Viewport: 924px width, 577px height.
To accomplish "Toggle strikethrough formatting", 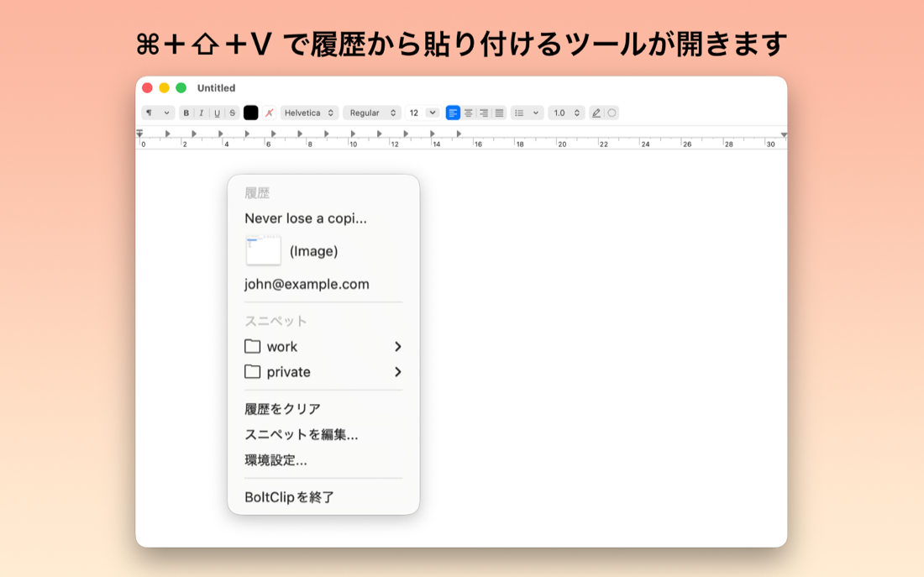I will pos(232,113).
